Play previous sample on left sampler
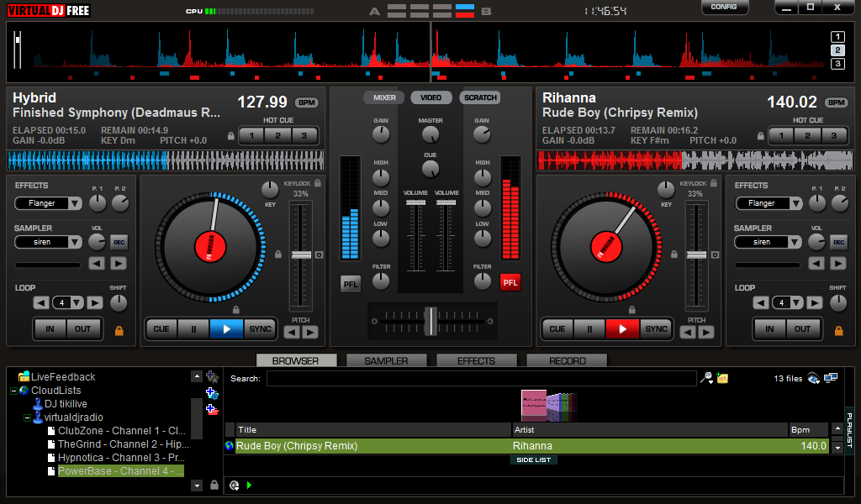This screenshot has width=861, height=504. 97,264
